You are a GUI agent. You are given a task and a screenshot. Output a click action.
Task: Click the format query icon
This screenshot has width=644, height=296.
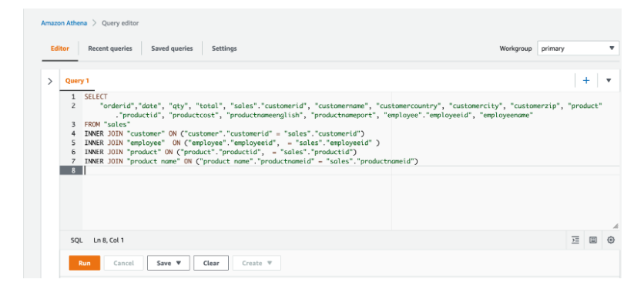[575, 240]
